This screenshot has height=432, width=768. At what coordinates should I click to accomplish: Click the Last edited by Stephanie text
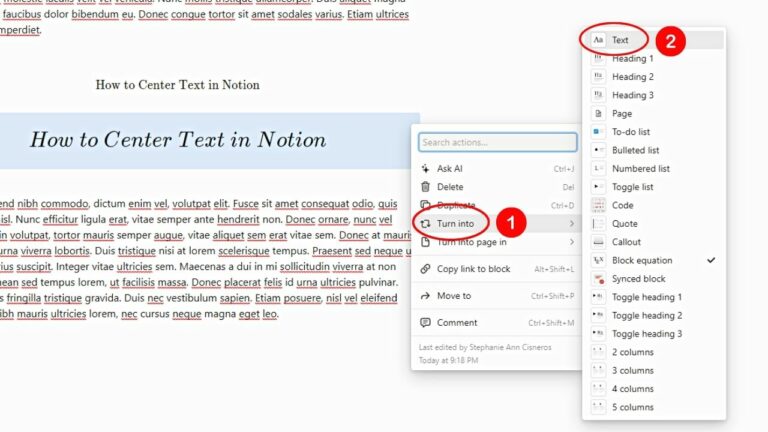(x=485, y=347)
